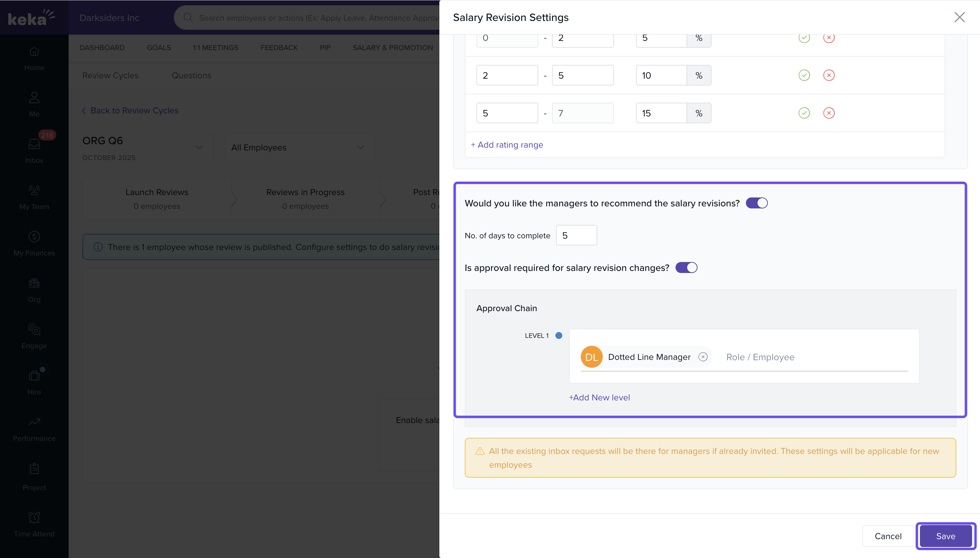The width and height of the screenshot is (980, 558).
Task: Remove Dotted Line Manager from approval chain
Action: (703, 357)
